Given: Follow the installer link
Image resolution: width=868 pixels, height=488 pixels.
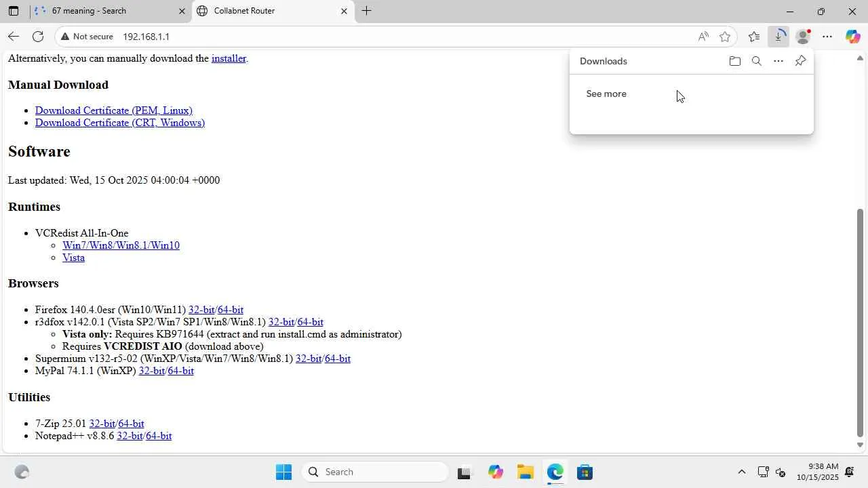Looking at the screenshot, I should click(229, 58).
